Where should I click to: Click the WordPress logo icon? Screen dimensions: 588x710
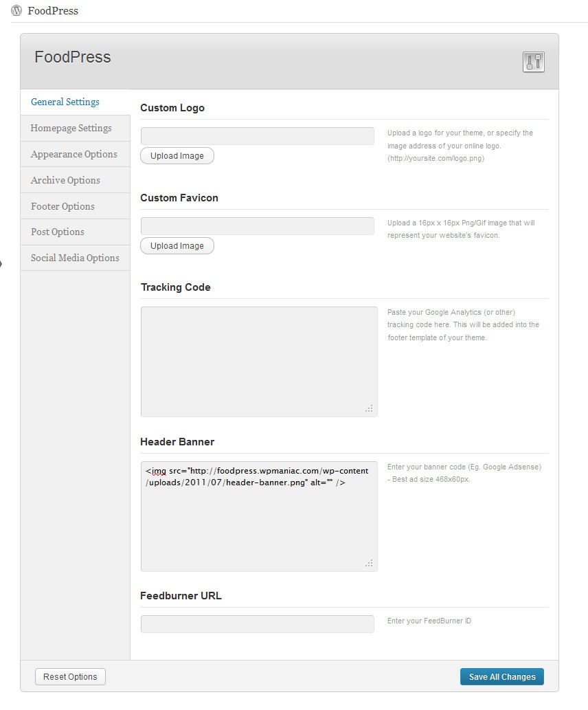point(16,11)
